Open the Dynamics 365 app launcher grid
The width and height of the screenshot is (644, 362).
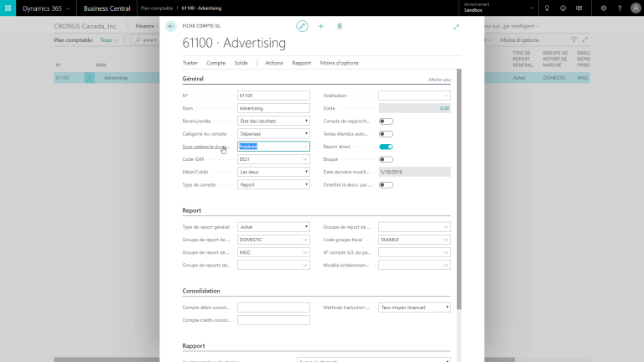8,8
